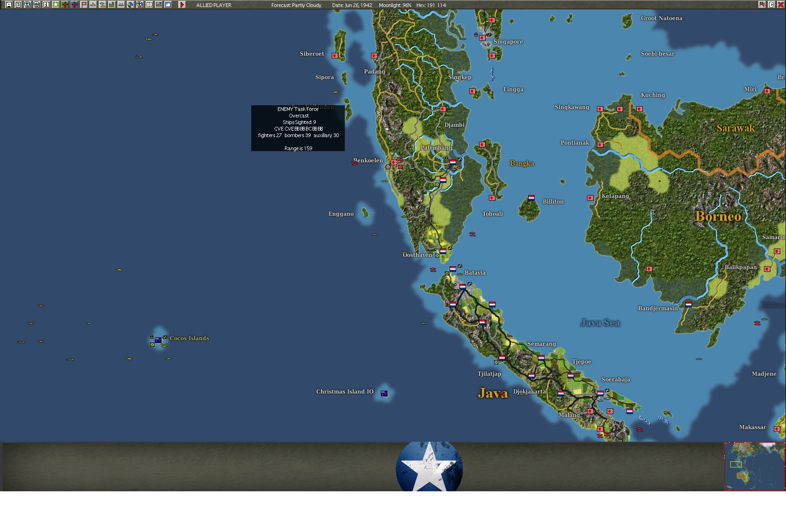
Task: Click the floppy disk save game icon
Action: pos(8,5)
